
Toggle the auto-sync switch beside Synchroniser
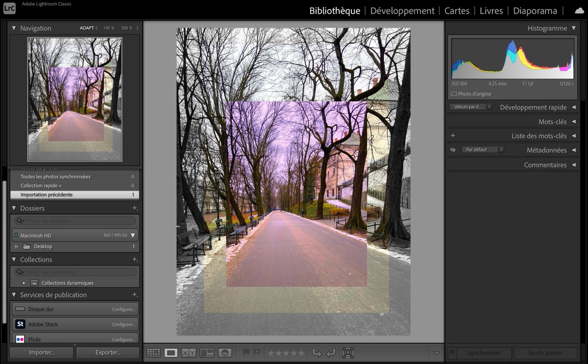click(x=452, y=353)
